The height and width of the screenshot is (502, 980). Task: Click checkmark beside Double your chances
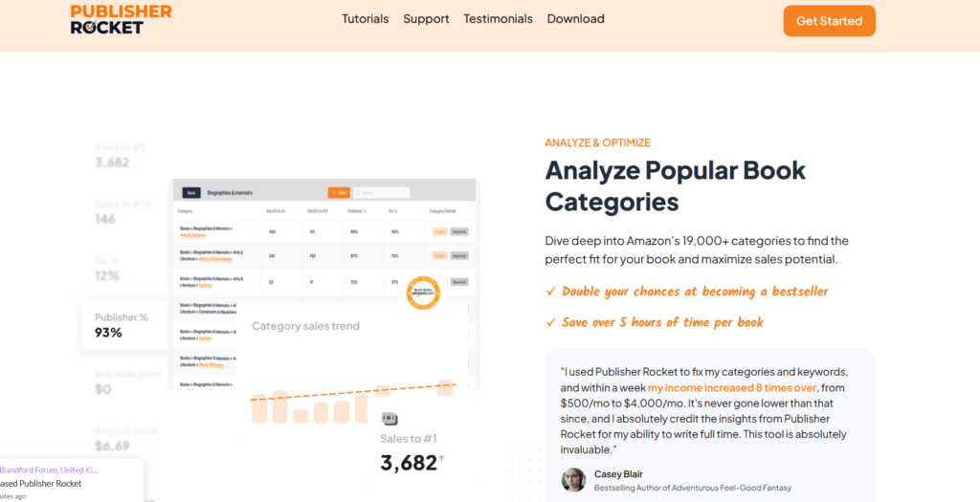point(550,292)
